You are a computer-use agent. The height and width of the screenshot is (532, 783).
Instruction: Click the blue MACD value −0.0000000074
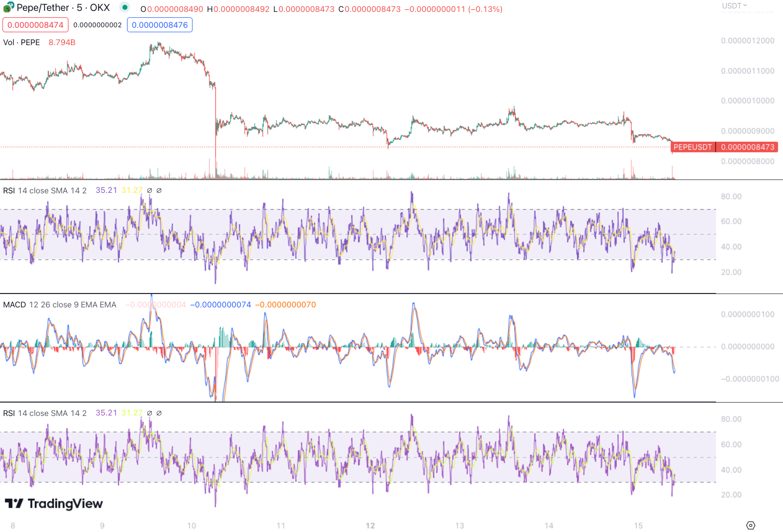tap(221, 304)
